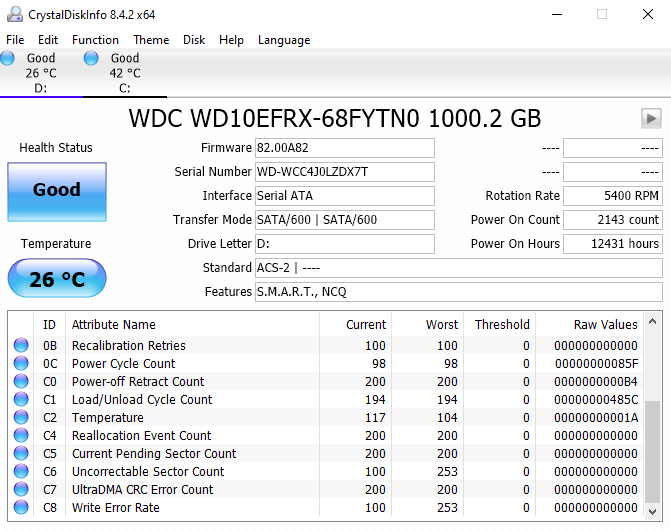Open the File menu

(15, 40)
